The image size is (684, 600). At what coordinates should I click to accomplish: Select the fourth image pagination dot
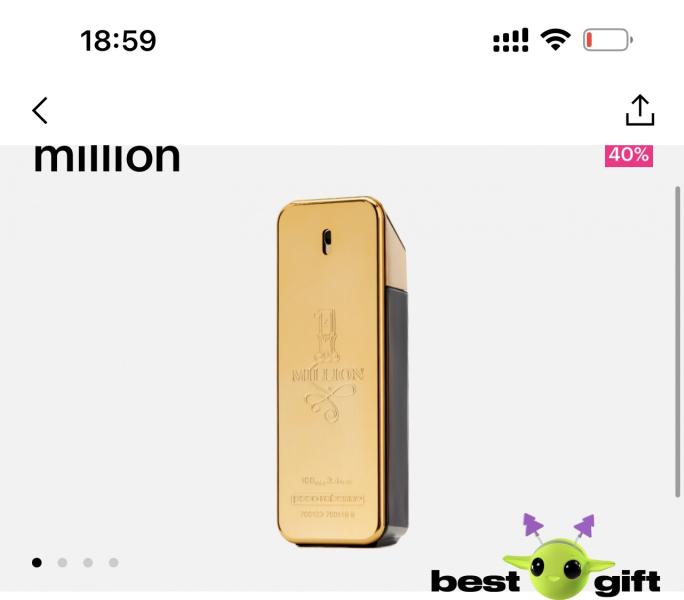113,562
